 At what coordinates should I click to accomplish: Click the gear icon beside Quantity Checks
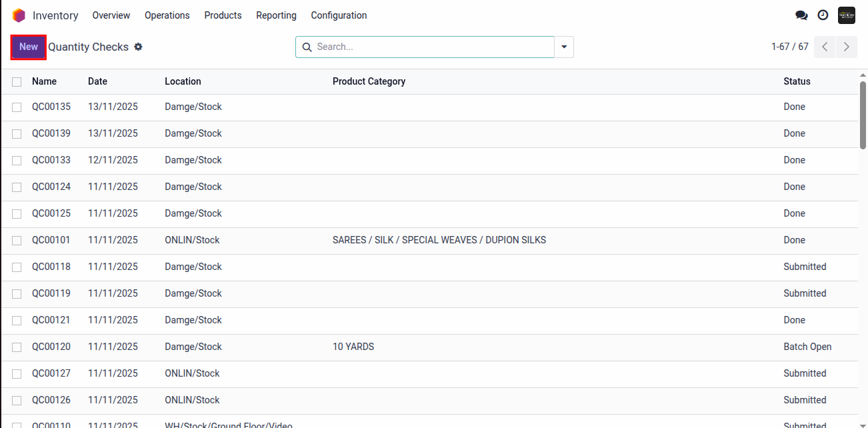point(139,47)
